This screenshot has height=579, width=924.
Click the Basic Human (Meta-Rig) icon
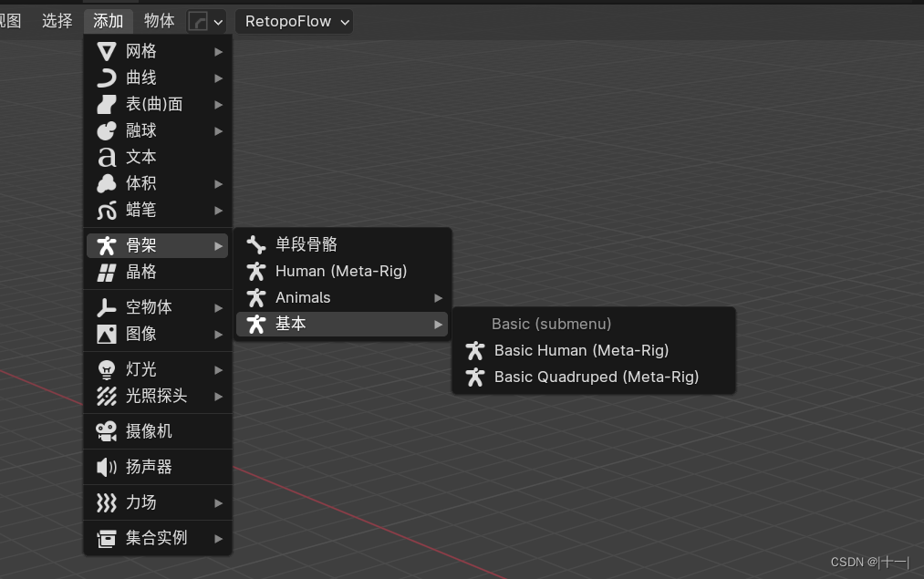click(475, 350)
